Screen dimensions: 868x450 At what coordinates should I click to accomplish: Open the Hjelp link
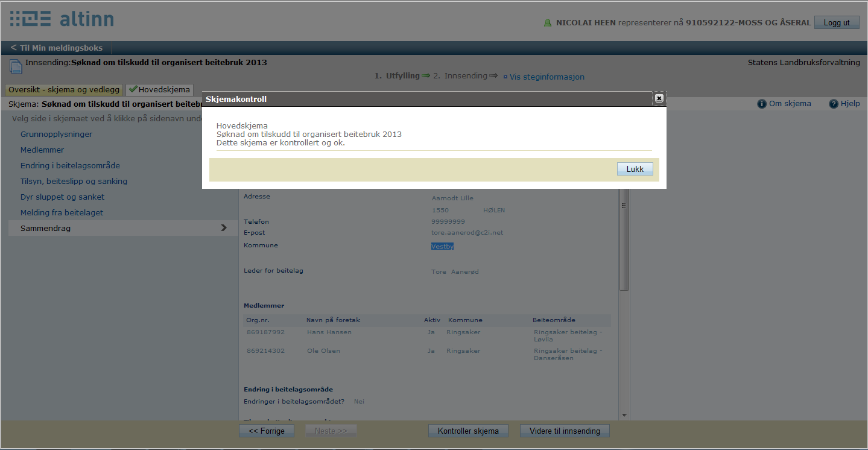[850, 104]
